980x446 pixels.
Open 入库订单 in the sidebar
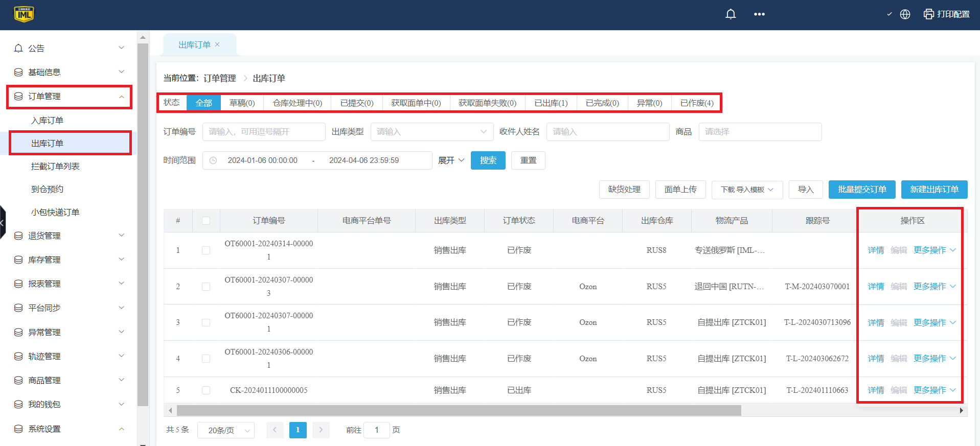47,121
